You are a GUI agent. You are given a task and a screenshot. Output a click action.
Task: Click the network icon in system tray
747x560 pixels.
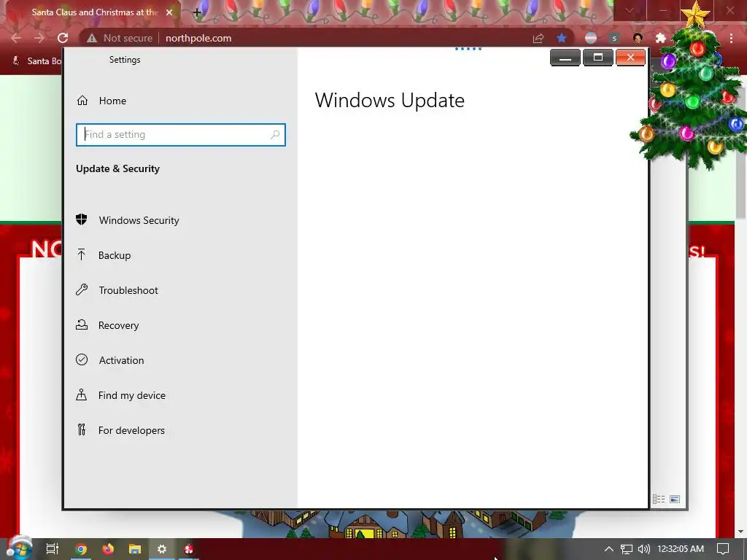click(x=627, y=549)
